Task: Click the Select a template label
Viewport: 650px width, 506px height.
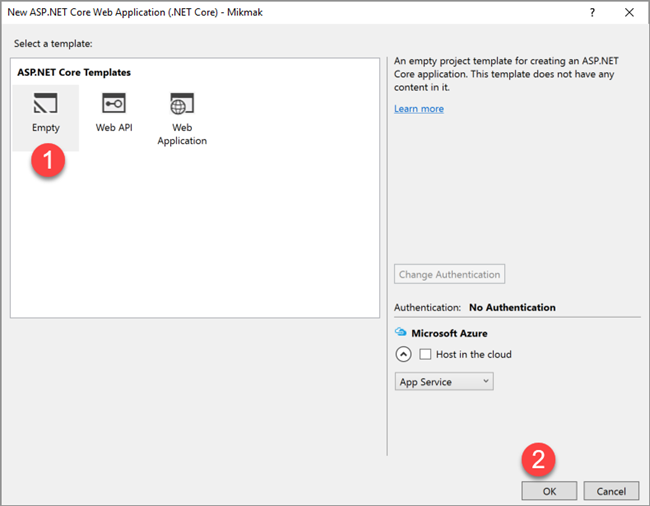Action: coord(53,44)
